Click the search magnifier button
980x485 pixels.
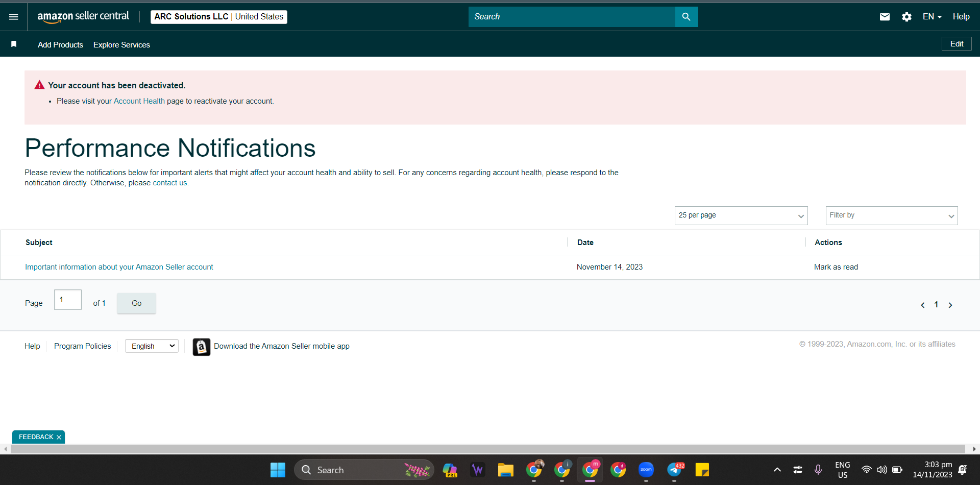[x=687, y=17]
